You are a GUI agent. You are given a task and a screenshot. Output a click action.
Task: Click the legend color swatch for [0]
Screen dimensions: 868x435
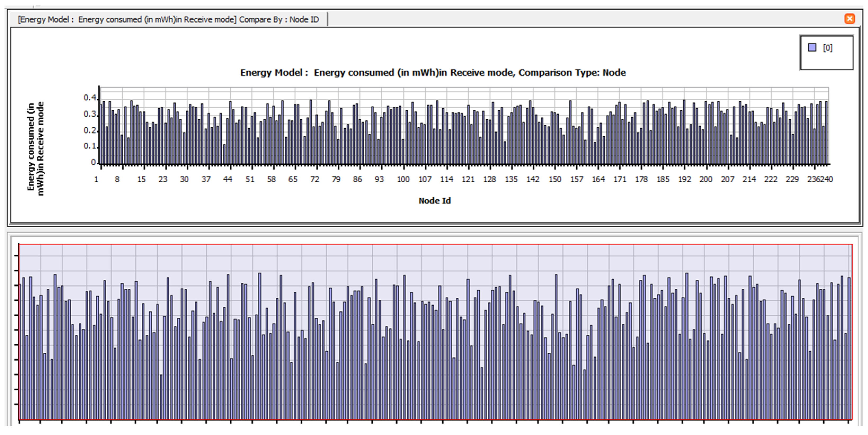point(812,47)
